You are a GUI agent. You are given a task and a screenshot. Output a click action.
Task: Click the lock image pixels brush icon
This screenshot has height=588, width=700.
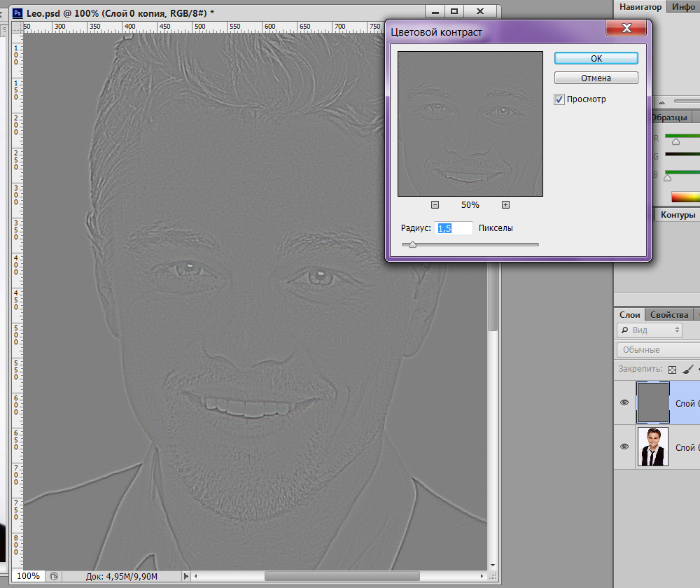(x=687, y=369)
